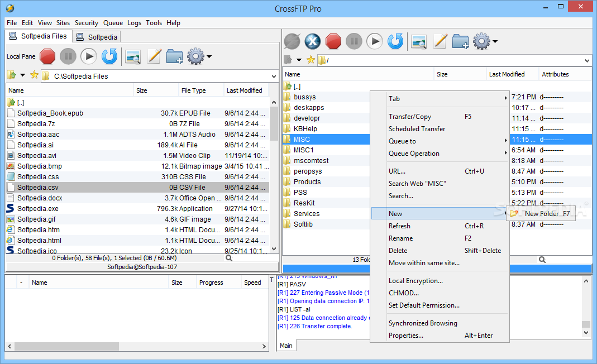
Task: Click the Main log tab
Action: point(286,346)
